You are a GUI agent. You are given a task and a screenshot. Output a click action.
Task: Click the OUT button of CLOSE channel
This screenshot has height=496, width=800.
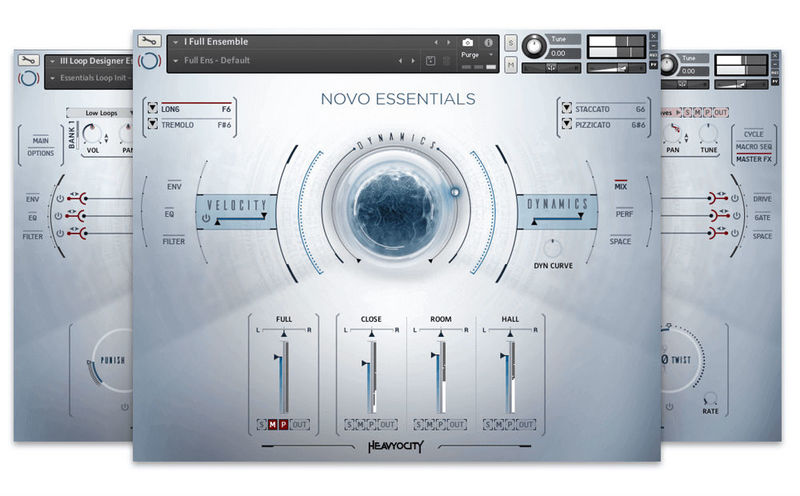click(388, 425)
